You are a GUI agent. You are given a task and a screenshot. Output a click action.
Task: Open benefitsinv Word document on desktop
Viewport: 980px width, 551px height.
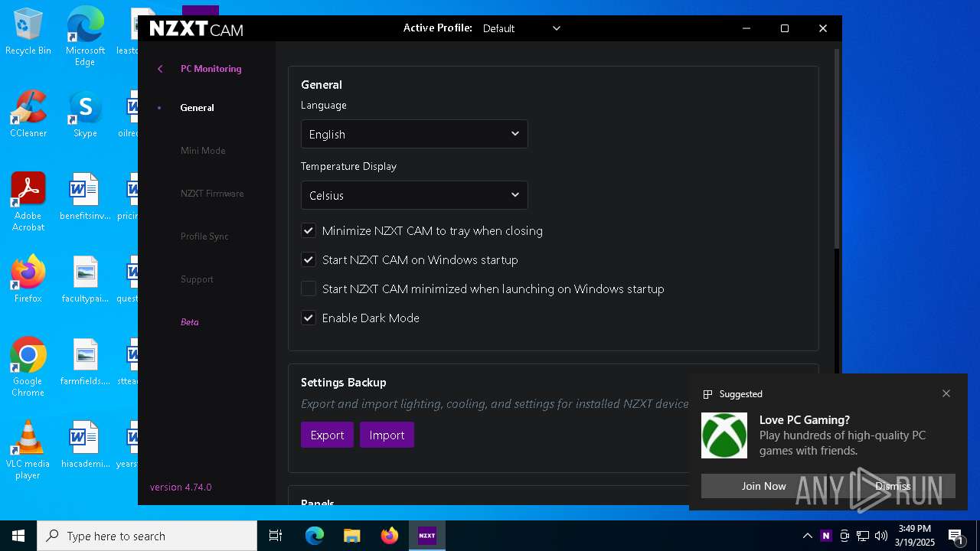tap(85, 197)
